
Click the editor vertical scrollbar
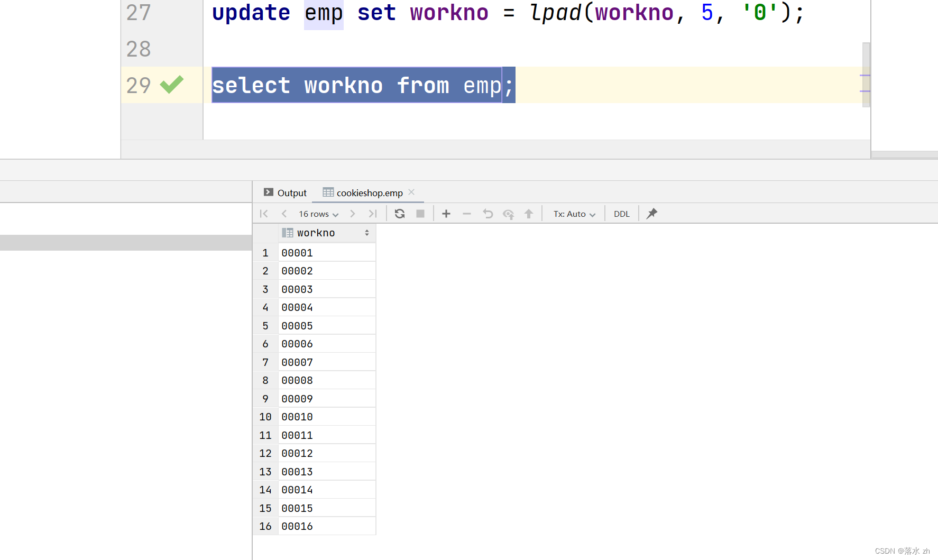point(866,75)
